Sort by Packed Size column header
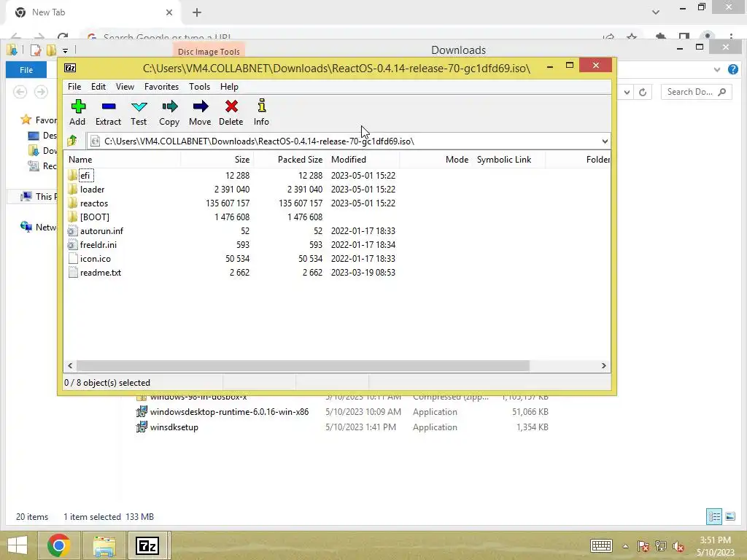Viewport: 747px width, 560px height. point(290,160)
